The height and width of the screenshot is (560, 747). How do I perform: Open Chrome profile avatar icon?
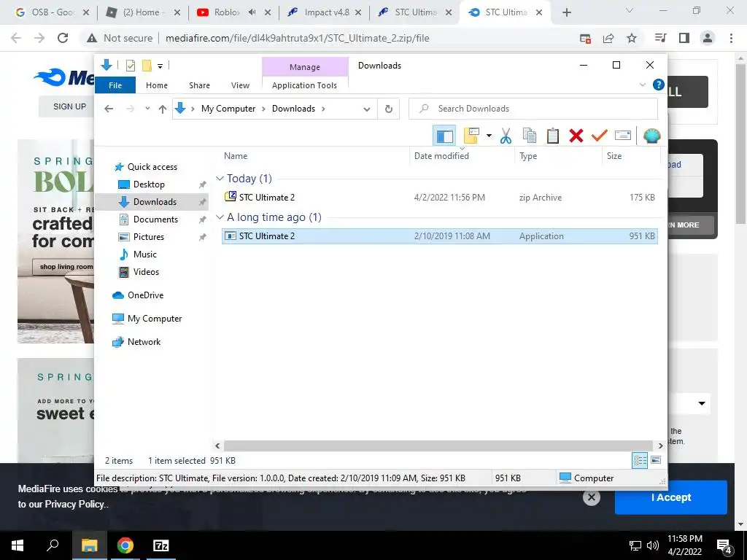tap(708, 38)
